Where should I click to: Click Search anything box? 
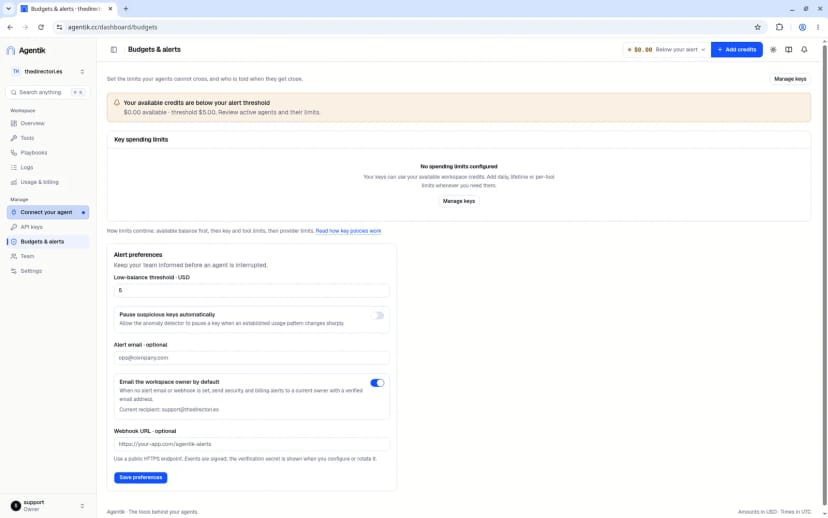[48, 92]
